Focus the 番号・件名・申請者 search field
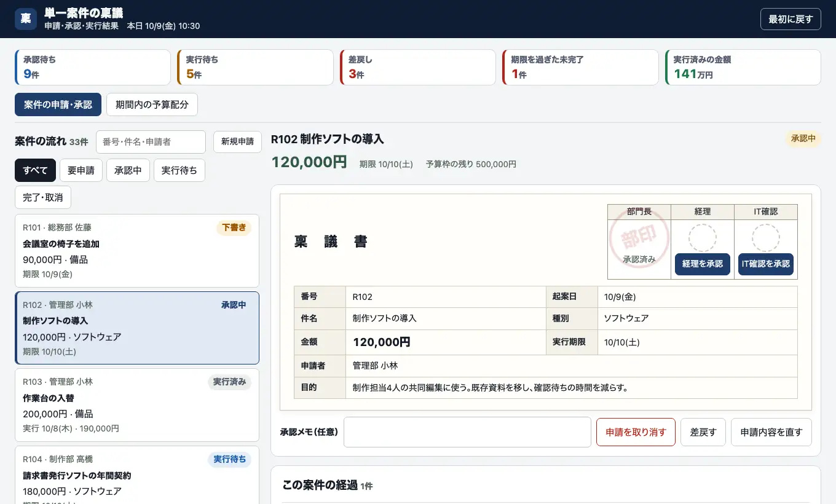836x504 pixels. 151,141
